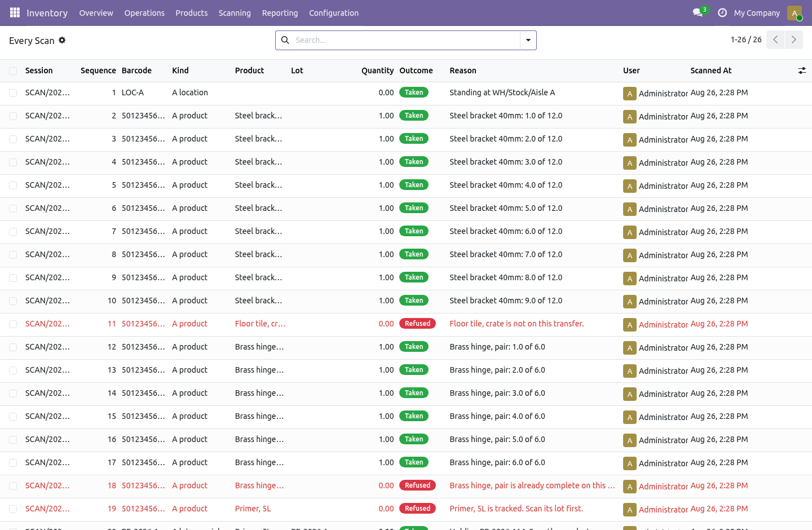Select the checkbox for sequence 1 row
This screenshot has width=812, height=530.
(x=13, y=92)
